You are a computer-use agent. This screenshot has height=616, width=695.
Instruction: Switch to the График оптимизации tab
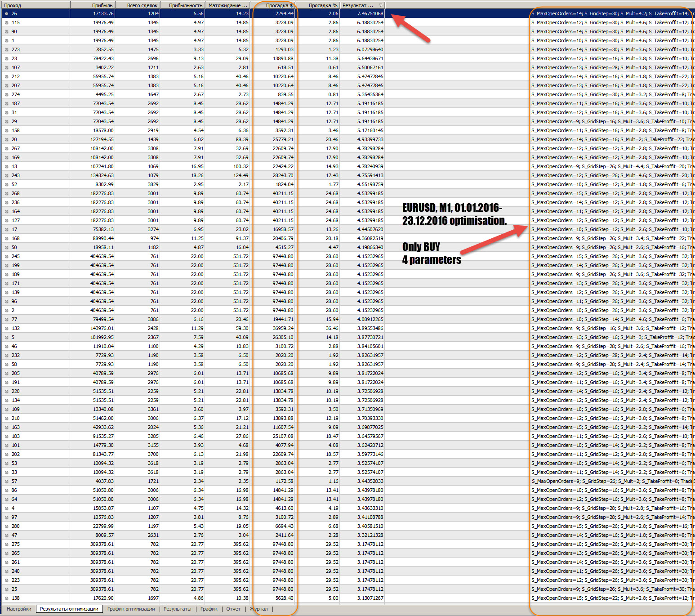click(x=131, y=609)
